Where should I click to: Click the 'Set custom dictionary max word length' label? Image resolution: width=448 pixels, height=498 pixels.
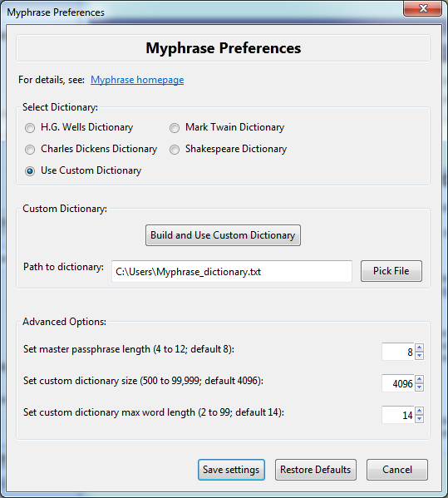coord(154,412)
